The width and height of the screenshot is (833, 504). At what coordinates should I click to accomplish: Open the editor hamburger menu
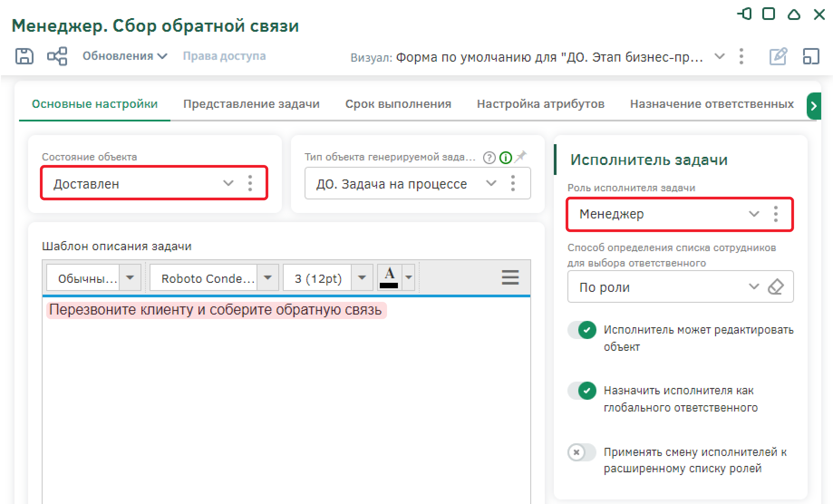(x=510, y=277)
